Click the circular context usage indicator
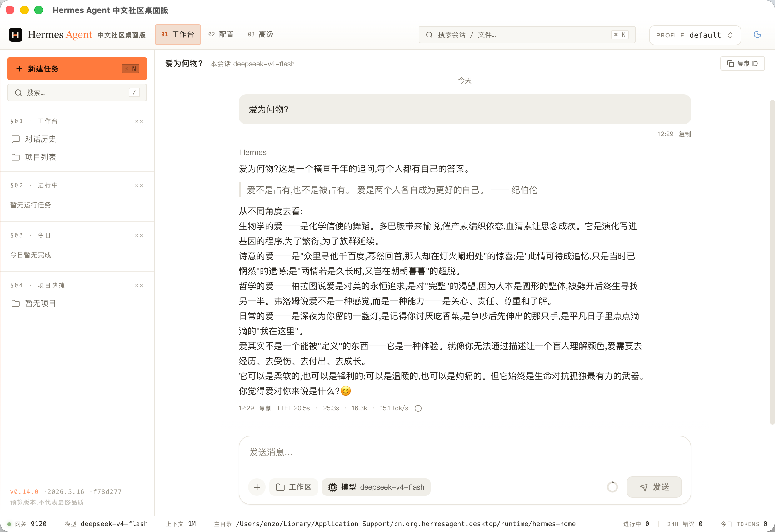The height and width of the screenshot is (532, 775). pyautogui.click(x=612, y=487)
